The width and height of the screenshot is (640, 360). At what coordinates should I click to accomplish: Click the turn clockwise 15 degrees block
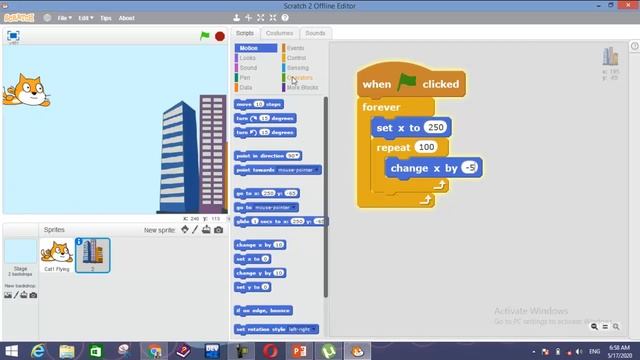(x=265, y=118)
